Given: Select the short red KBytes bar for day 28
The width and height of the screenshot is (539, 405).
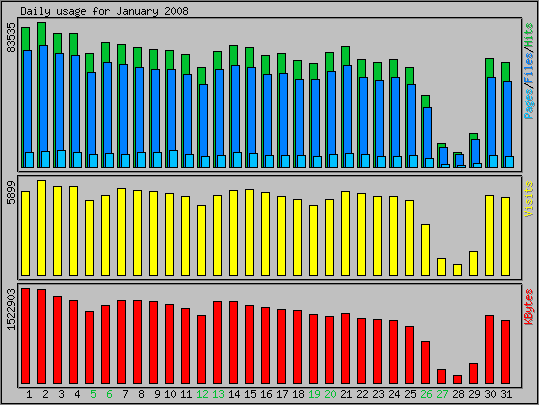Looking at the screenshot, I should point(458,380).
